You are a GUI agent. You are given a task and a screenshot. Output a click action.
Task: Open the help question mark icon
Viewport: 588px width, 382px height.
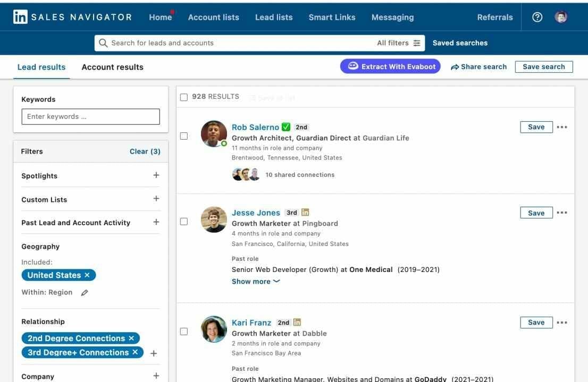(x=537, y=17)
